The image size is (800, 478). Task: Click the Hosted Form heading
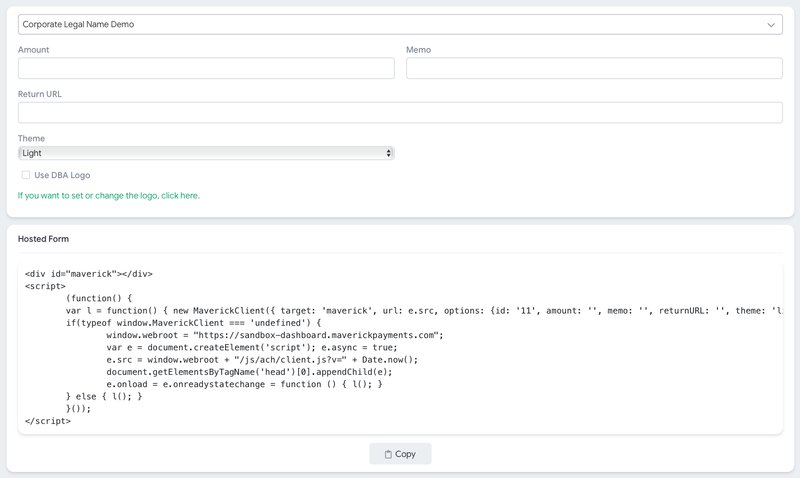(x=43, y=239)
